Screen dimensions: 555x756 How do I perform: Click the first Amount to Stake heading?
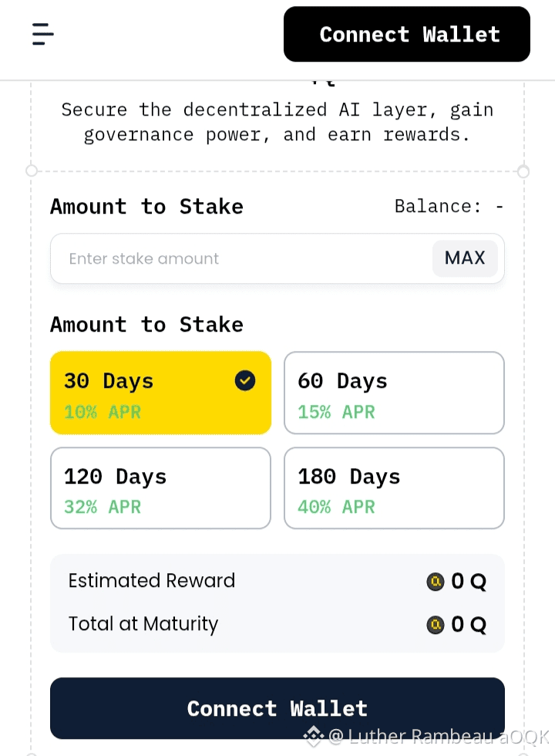click(146, 207)
